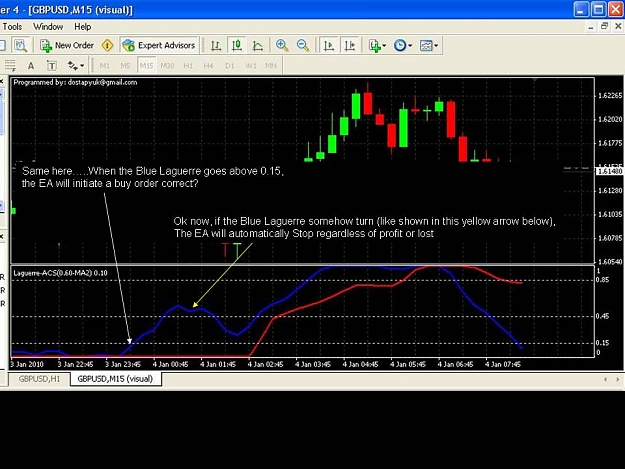Screen dimensions: 625x469
Task: Select the M1 timeframe
Action: 104,66
